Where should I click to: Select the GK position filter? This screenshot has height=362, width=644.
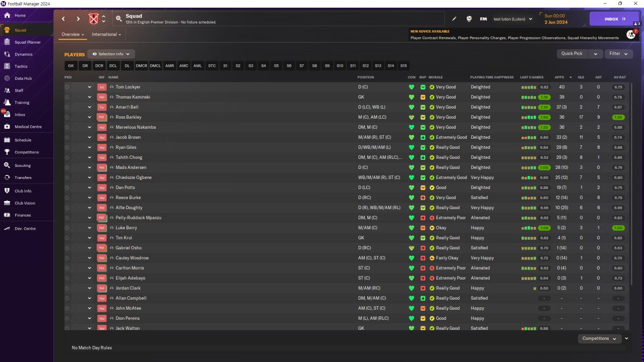[x=71, y=66]
